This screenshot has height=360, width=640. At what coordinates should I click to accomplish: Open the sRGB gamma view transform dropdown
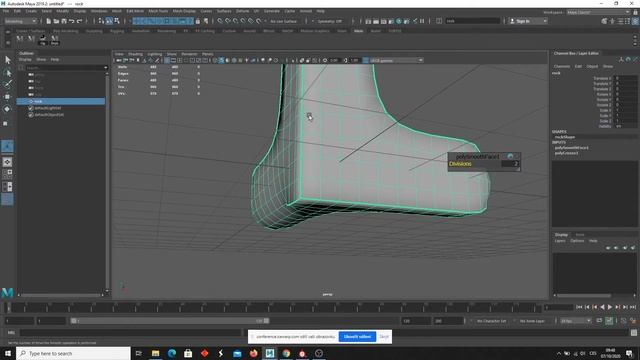[396, 60]
